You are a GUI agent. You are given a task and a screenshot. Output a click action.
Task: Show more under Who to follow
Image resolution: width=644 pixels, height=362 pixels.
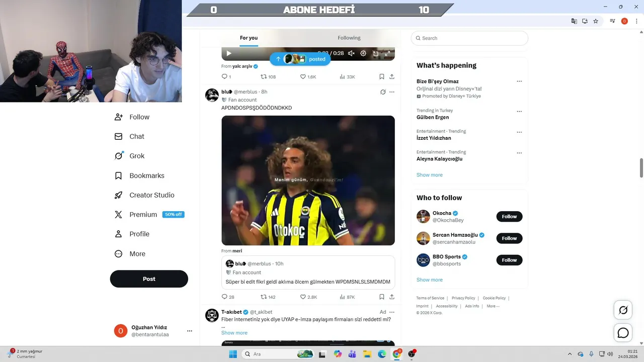(x=430, y=280)
